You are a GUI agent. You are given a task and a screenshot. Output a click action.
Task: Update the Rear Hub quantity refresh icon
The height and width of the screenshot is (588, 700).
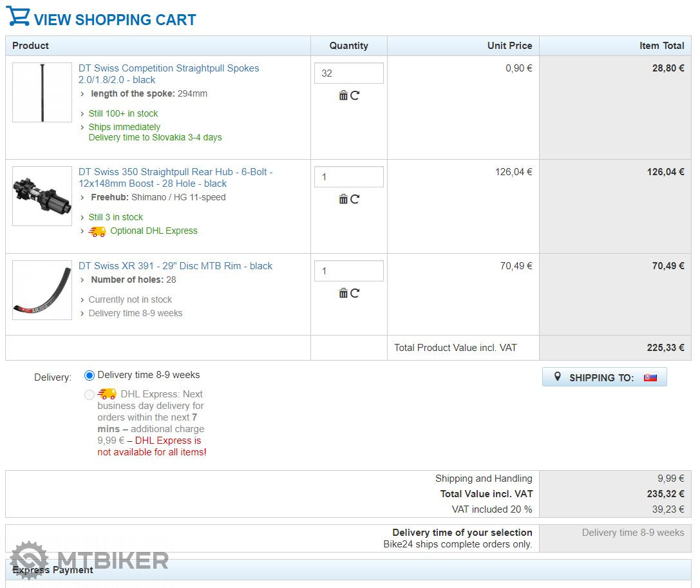click(x=355, y=199)
